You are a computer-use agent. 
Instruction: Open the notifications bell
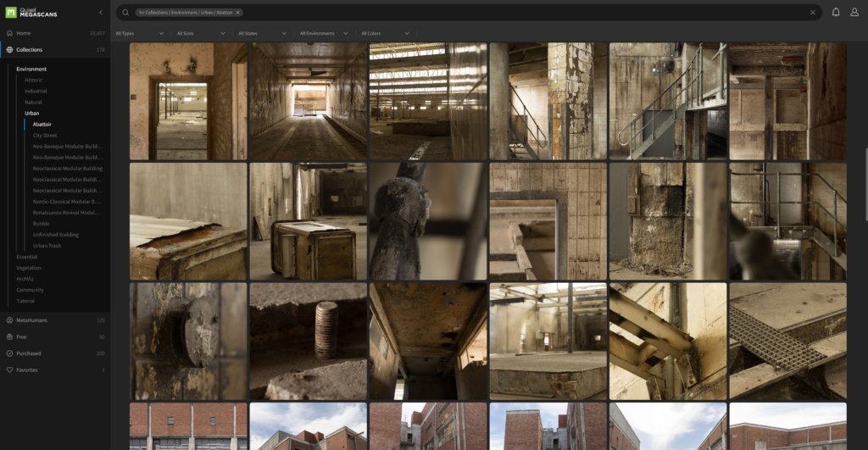coord(836,13)
